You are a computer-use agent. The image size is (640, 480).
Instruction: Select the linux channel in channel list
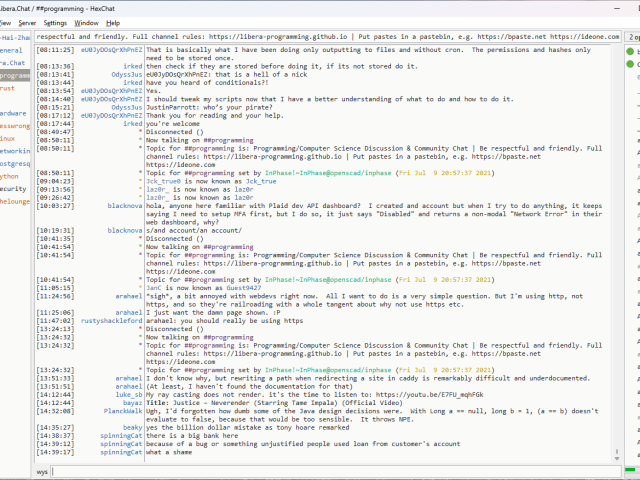(x=9, y=138)
